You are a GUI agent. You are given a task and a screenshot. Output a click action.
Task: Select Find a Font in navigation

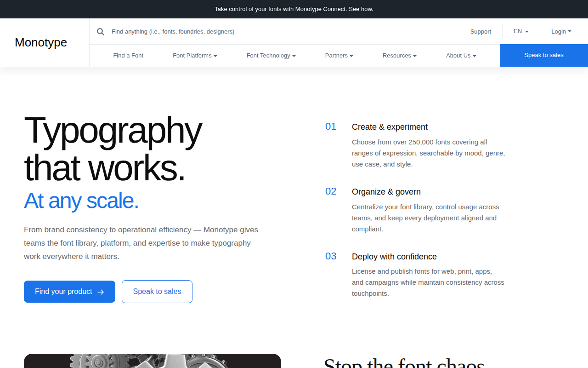[128, 56]
